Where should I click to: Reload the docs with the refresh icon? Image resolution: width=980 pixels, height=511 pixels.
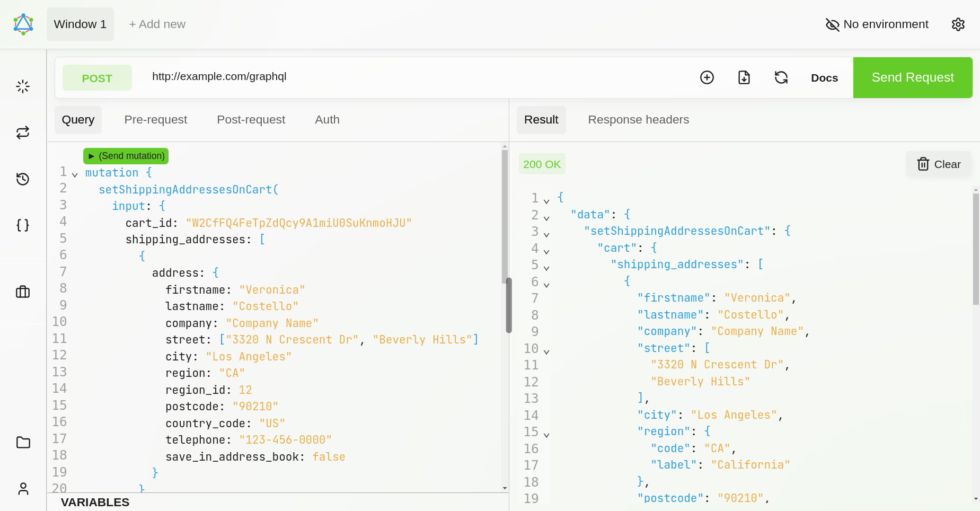pyautogui.click(x=781, y=77)
